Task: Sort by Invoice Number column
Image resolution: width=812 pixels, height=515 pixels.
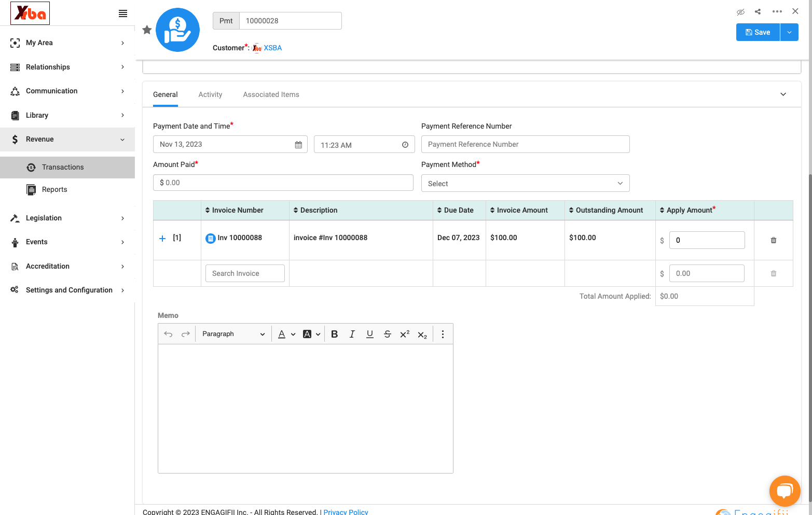Action: point(234,210)
